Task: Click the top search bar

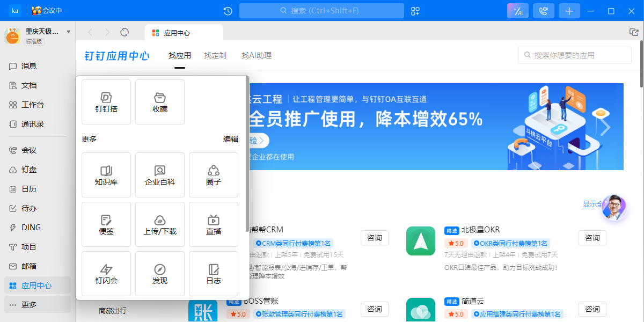Action: coord(321,11)
